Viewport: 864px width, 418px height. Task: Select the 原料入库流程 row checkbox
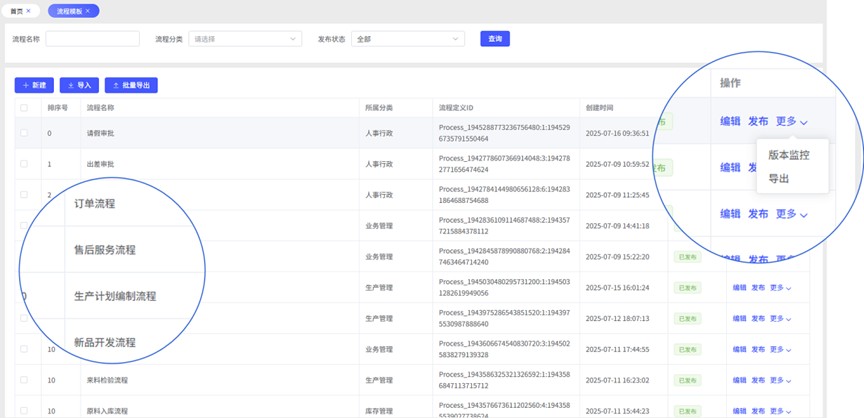tap(24, 410)
